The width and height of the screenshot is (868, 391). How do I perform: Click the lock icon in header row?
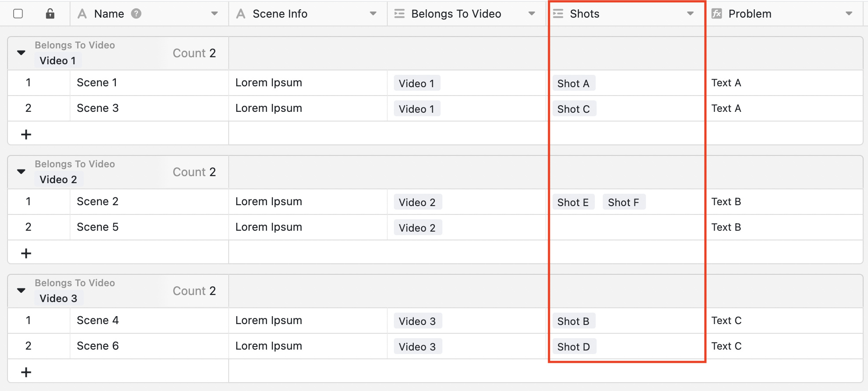tap(50, 14)
